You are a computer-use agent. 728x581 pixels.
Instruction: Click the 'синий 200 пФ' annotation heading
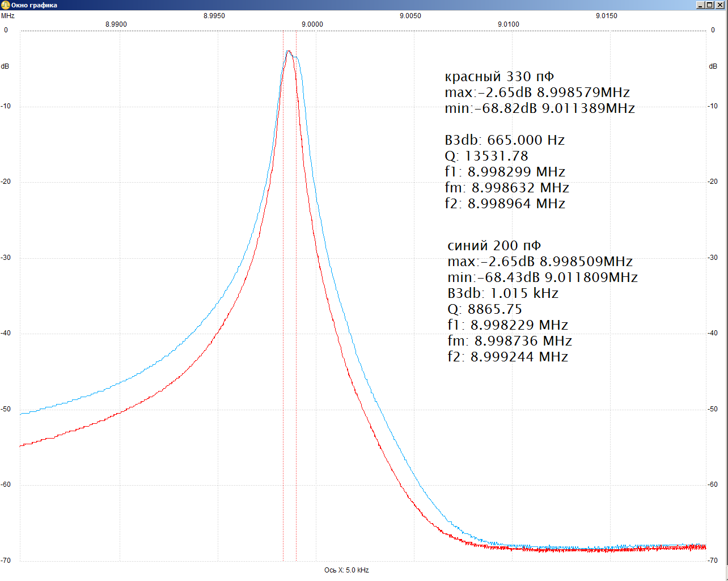494,246
